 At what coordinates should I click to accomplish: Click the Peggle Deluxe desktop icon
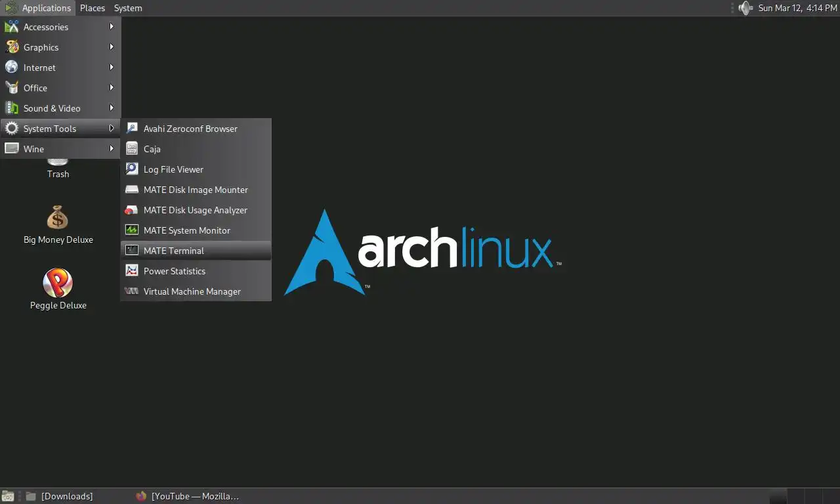click(58, 283)
